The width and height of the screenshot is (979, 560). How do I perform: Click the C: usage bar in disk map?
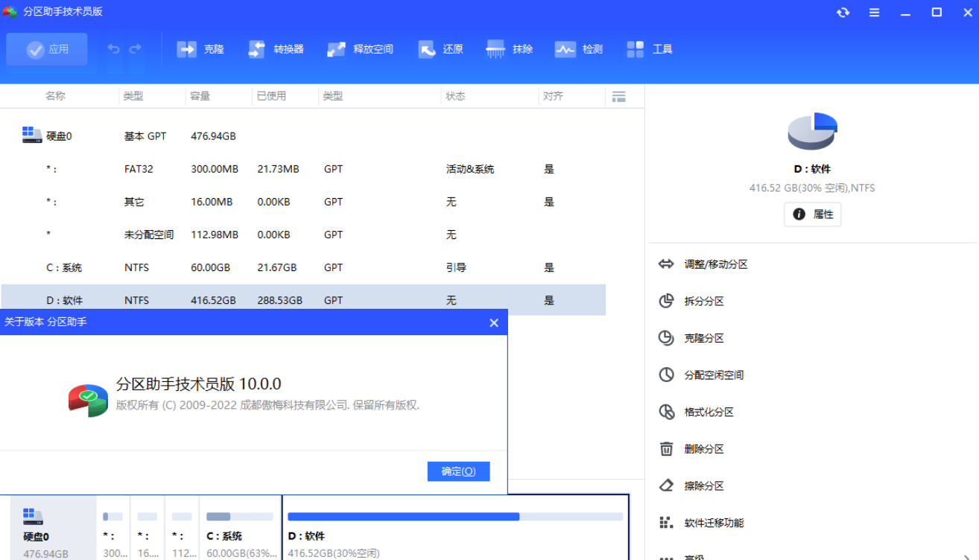pos(240,516)
